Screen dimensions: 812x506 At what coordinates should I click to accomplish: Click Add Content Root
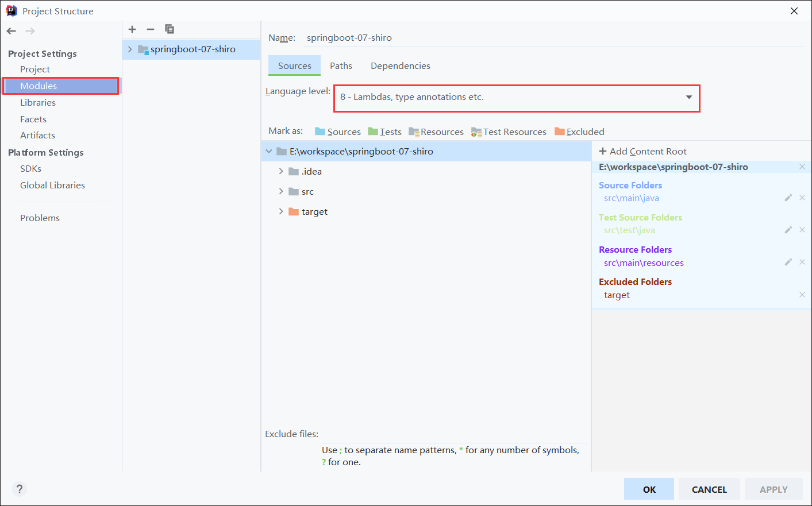(x=642, y=151)
